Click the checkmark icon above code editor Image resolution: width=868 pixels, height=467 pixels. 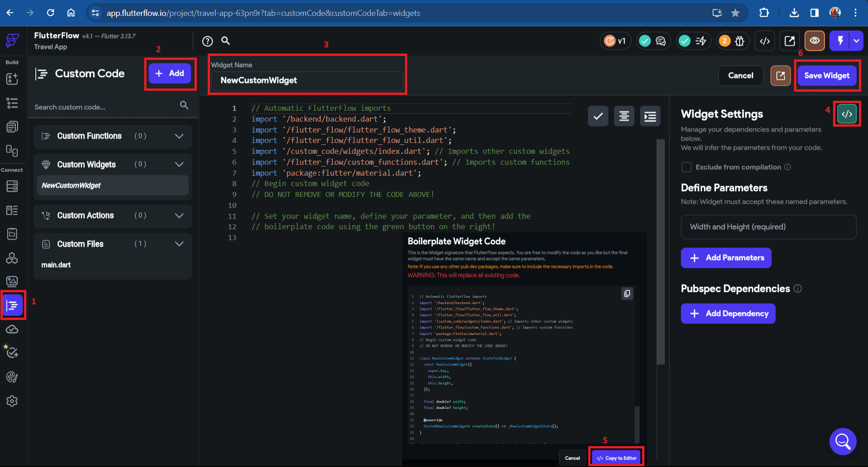tap(598, 116)
